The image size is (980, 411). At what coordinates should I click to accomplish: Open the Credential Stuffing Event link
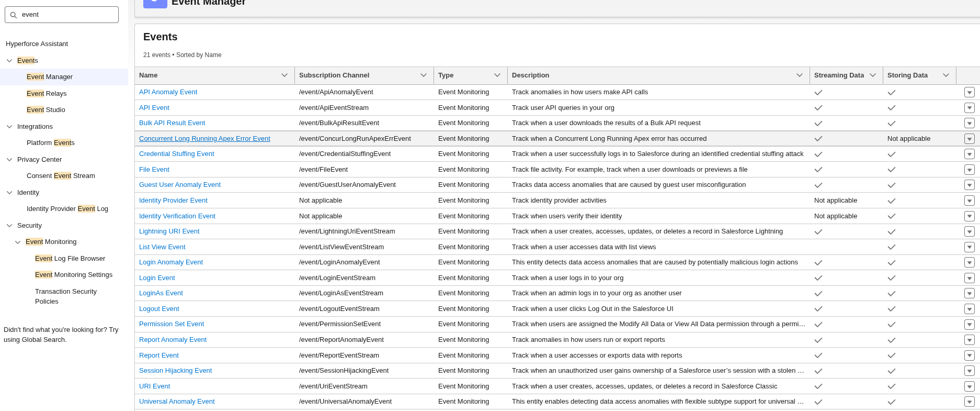pos(177,154)
